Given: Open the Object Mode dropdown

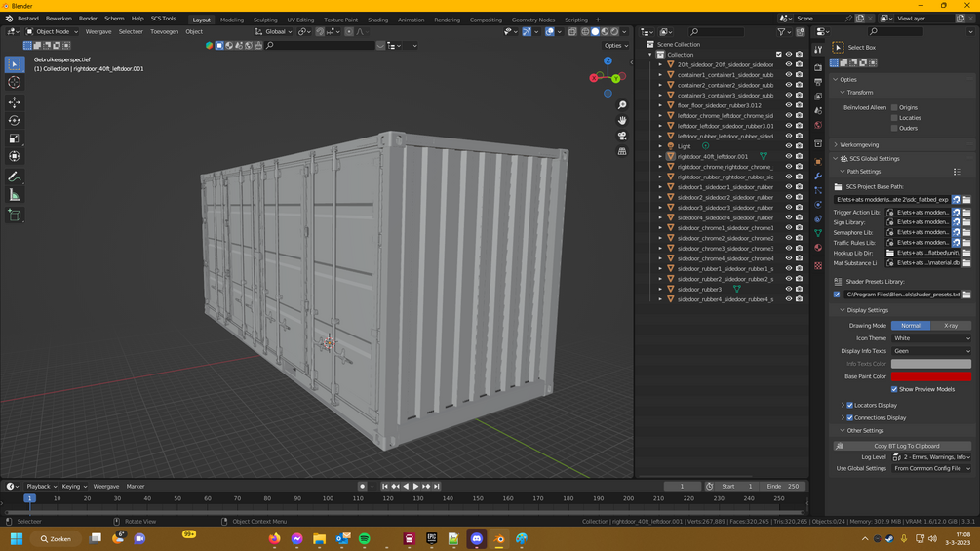Looking at the screenshot, I should tap(52, 32).
